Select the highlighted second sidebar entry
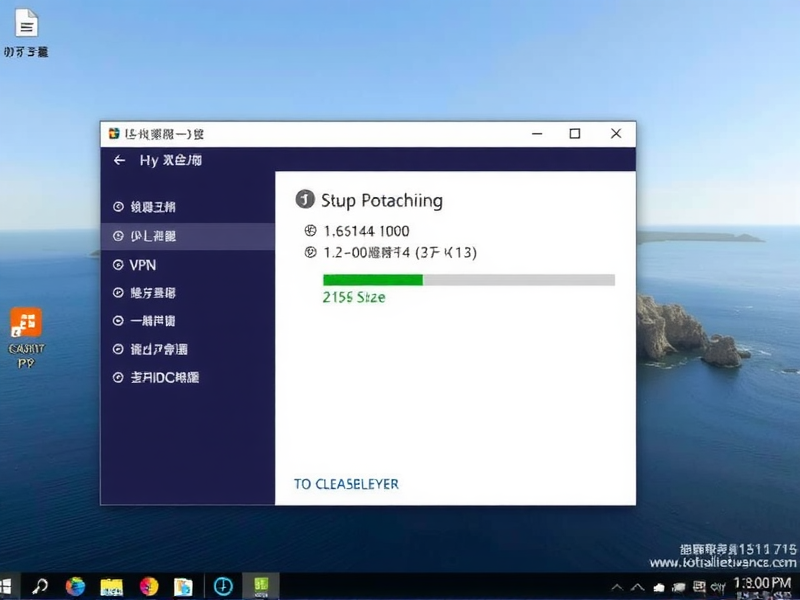Screen dimensions: 800x600 (152, 237)
